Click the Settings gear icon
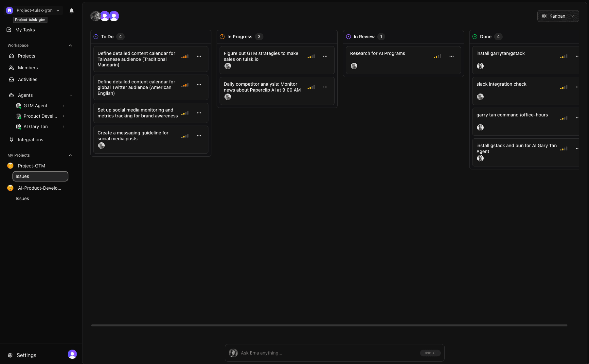 coord(10,355)
